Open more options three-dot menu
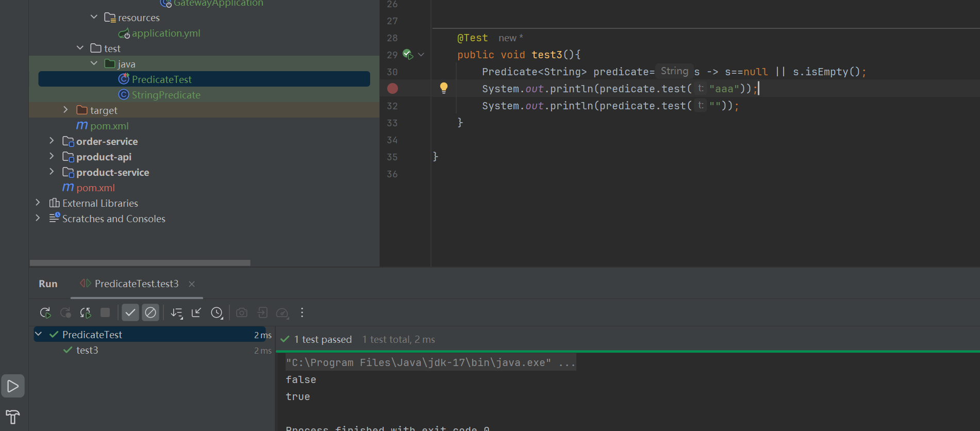 [302, 312]
